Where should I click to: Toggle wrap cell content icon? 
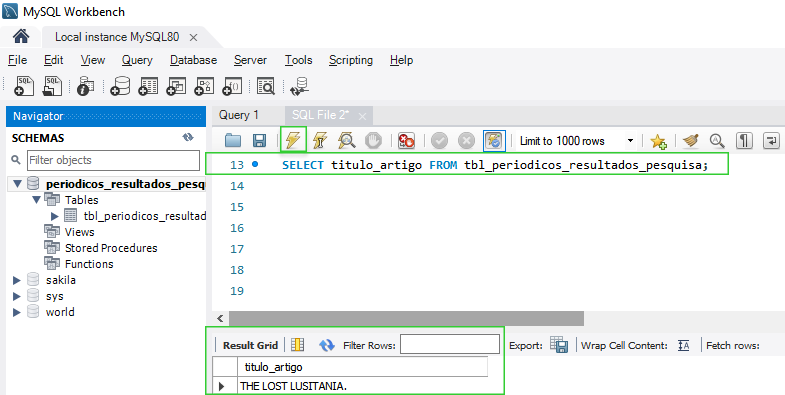(683, 345)
